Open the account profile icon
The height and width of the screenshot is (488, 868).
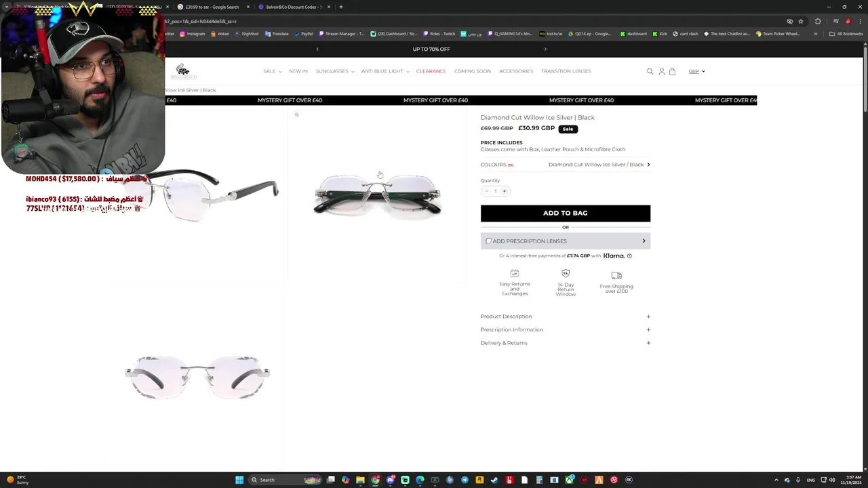coord(661,71)
